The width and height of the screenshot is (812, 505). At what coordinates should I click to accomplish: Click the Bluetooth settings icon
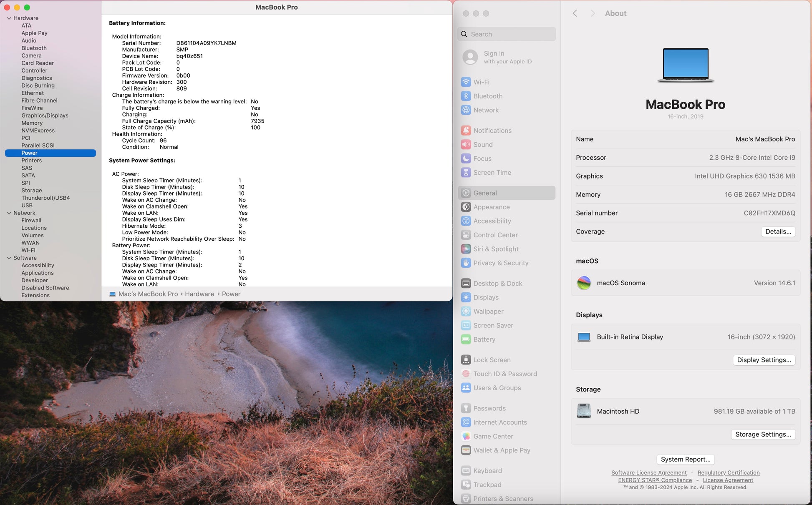466,96
